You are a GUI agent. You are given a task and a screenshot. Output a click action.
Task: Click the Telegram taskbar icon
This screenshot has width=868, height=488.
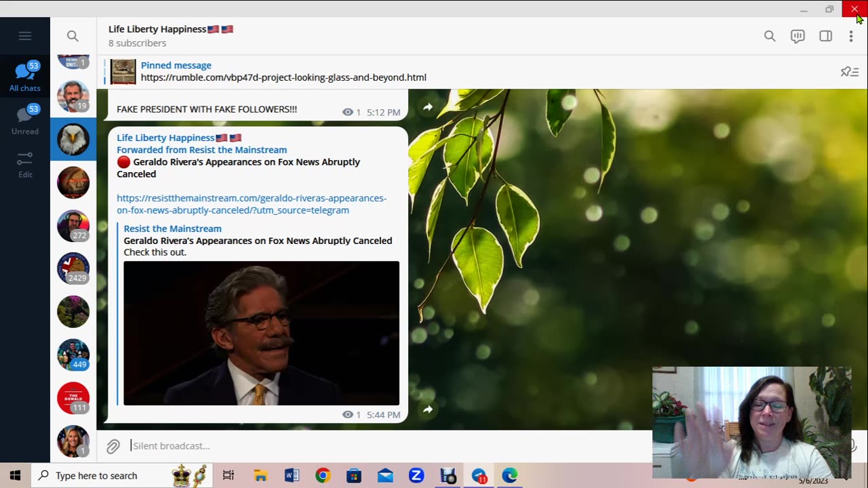tap(479, 476)
